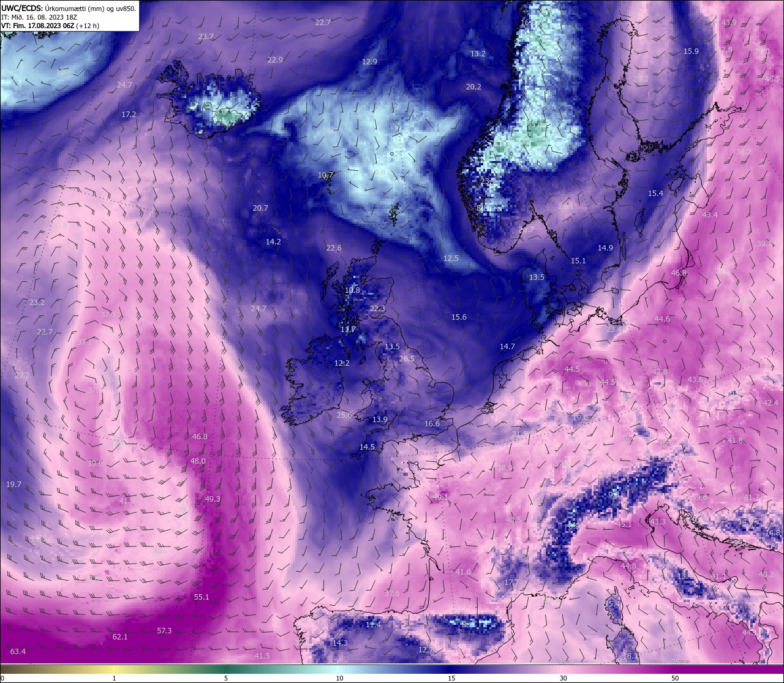
Task: Select the 41.8 value label
Action: pyautogui.click(x=735, y=440)
